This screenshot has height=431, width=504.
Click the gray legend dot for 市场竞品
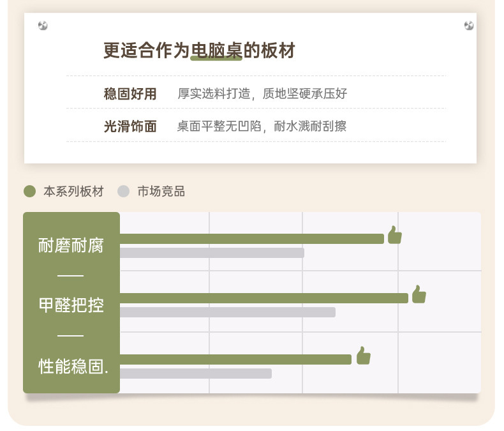(123, 192)
